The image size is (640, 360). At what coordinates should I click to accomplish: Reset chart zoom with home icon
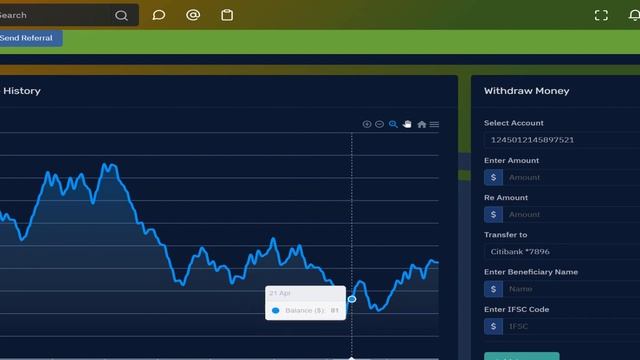click(422, 124)
